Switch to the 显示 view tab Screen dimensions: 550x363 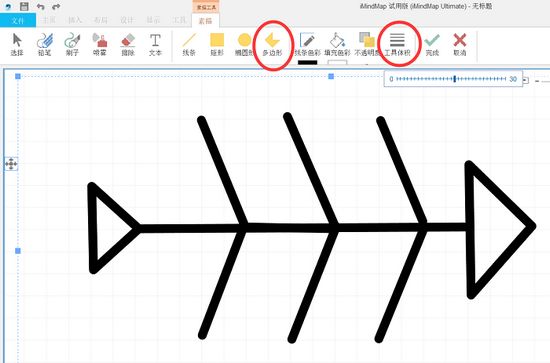153,20
